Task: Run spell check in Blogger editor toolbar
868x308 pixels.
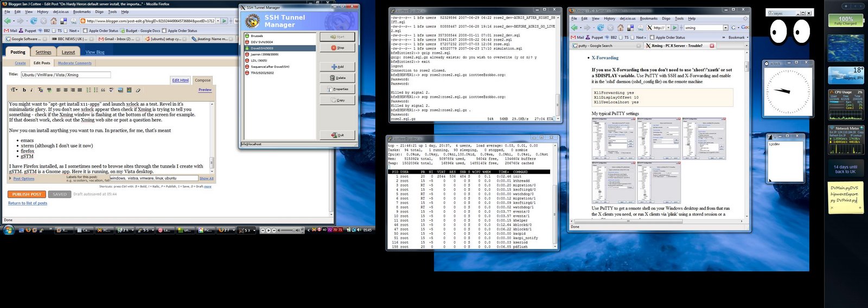Action: coord(112,90)
